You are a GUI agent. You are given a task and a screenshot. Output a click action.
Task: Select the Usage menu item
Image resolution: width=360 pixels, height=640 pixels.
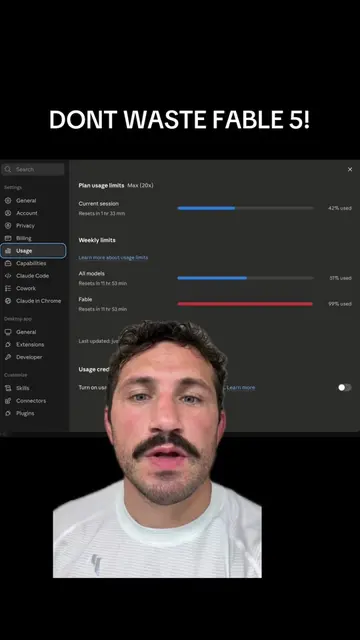click(33, 251)
